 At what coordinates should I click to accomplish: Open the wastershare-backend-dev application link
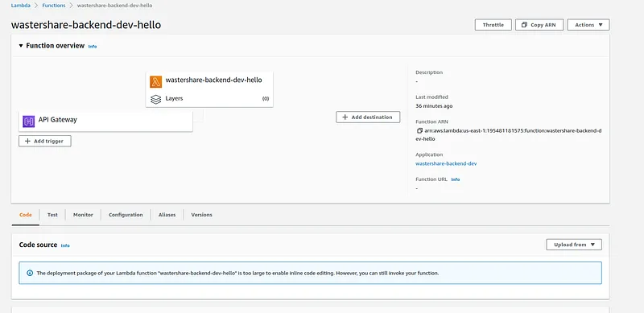point(446,163)
